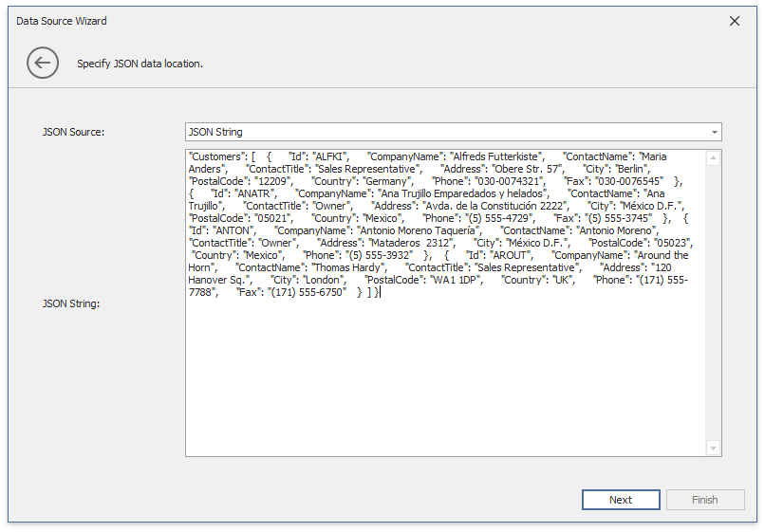The height and width of the screenshot is (532, 765).
Task: Click the "Specify JSON data location." heading
Action: click(x=140, y=64)
